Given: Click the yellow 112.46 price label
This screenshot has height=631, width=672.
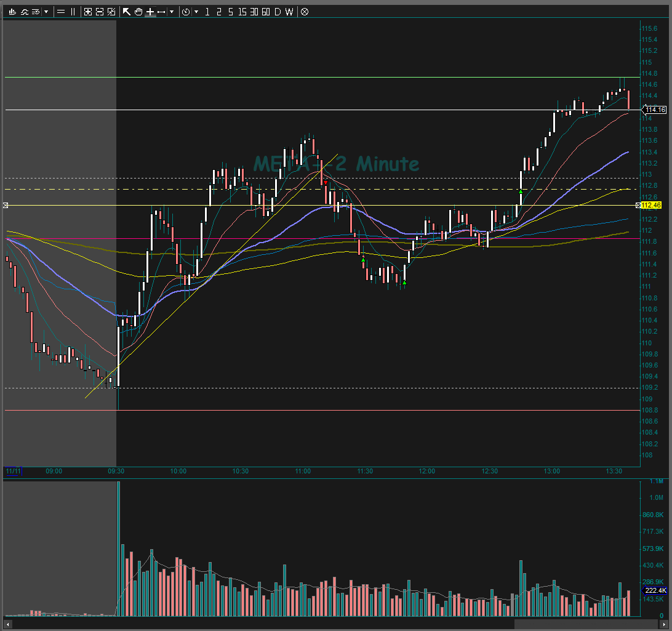Looking at the screenshot, I should 652,206.
